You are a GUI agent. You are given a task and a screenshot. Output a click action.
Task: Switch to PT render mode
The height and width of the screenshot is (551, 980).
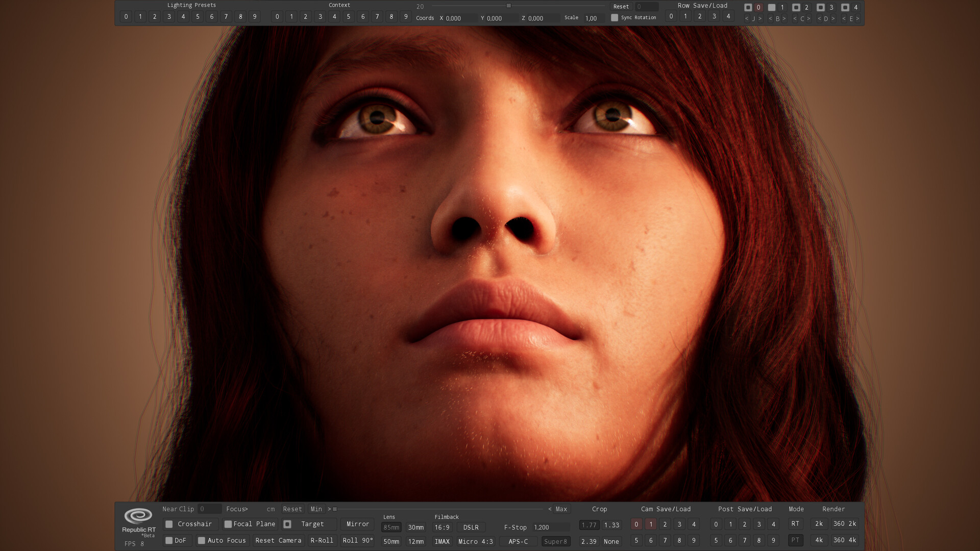795,540
